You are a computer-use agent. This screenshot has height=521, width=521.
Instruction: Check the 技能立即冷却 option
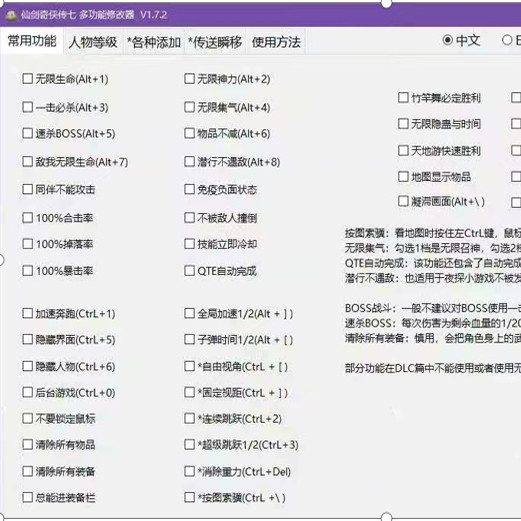click(189, 244)
